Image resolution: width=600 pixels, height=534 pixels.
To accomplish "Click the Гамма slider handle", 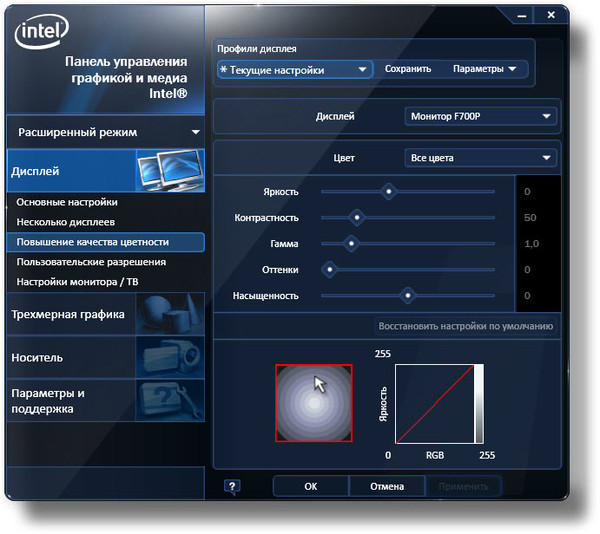I will pyautogui.click(x=351, y=243).
